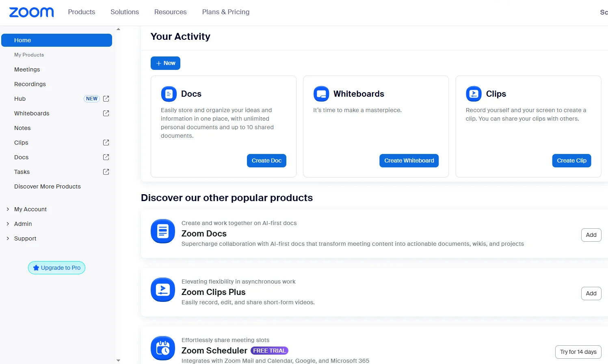Viewport: 608px width, 364px height.
Task: Click the Zoom Clips Plus app icon
Action: click(162, 289)
